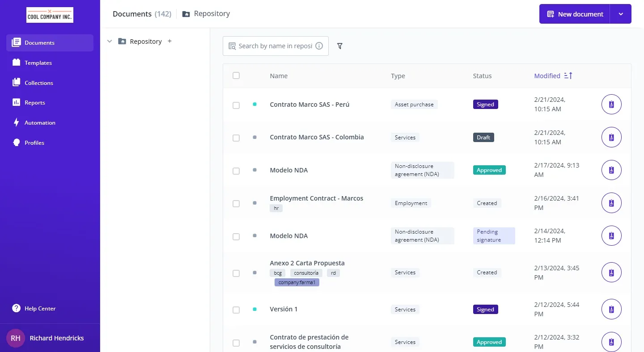This screenshot has height=352, width=644.
Task: Open details icon for Contrato Marco SAS - Perú
Action: (611, 105)
